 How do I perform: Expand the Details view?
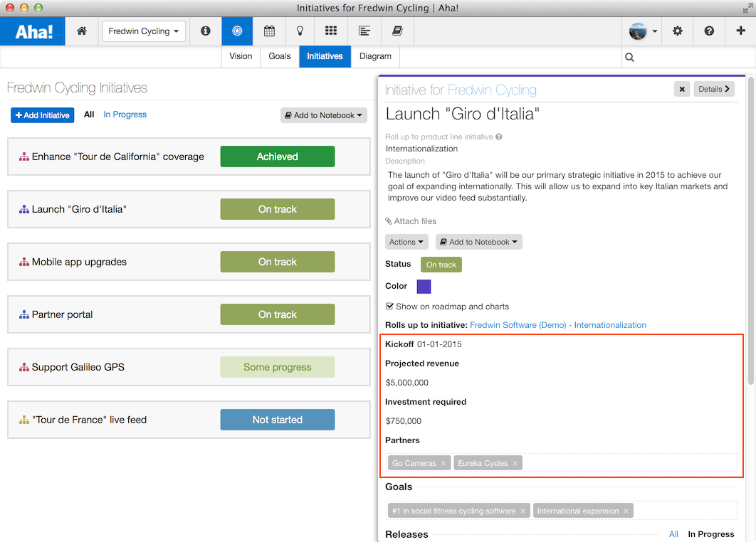[x=714, y=89]
